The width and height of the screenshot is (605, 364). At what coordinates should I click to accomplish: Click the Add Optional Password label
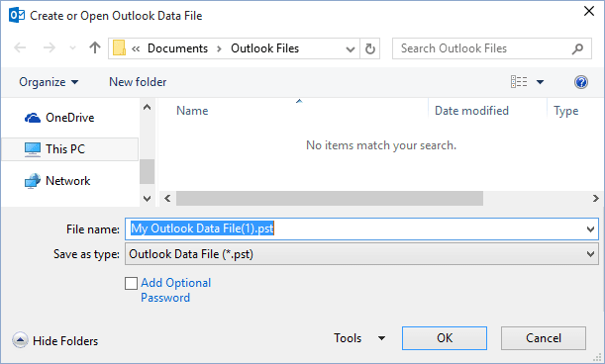pyautogui.click(x=175, y=290)
